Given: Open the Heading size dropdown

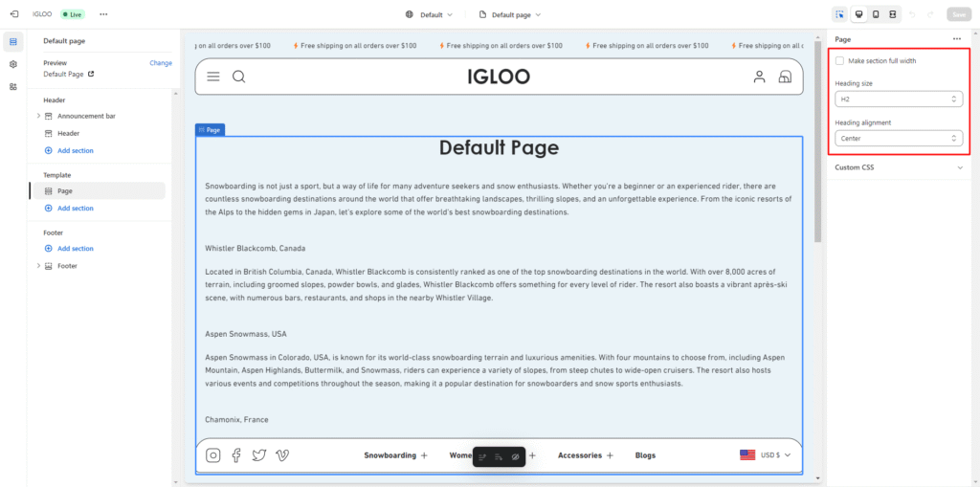Looking at the screenshot, I should tap(898, 99).
